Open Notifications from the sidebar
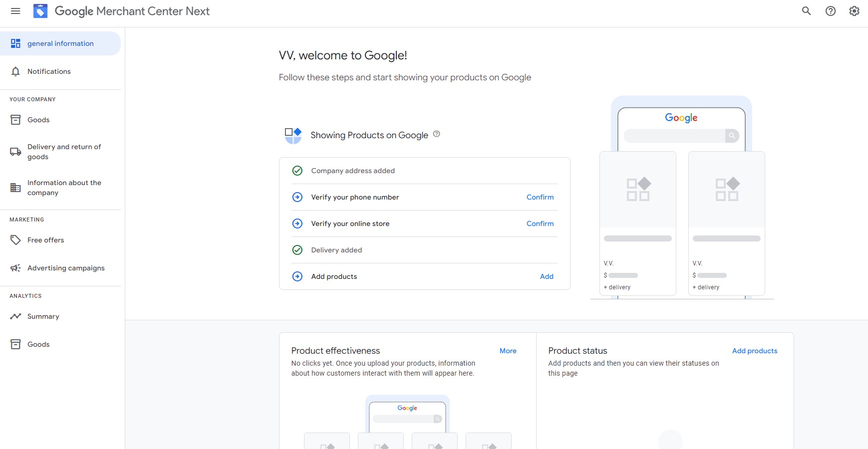868x449 pixels. (49, 71)
